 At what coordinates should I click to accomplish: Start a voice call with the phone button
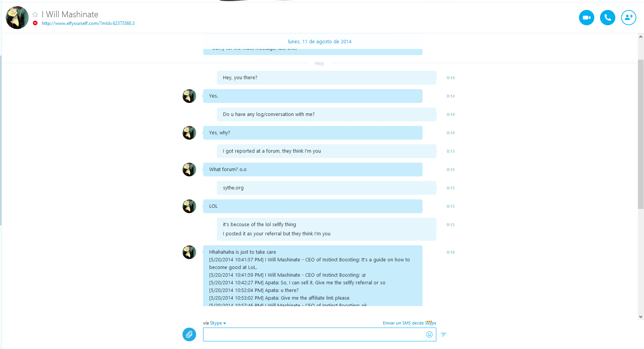[607, 18]
